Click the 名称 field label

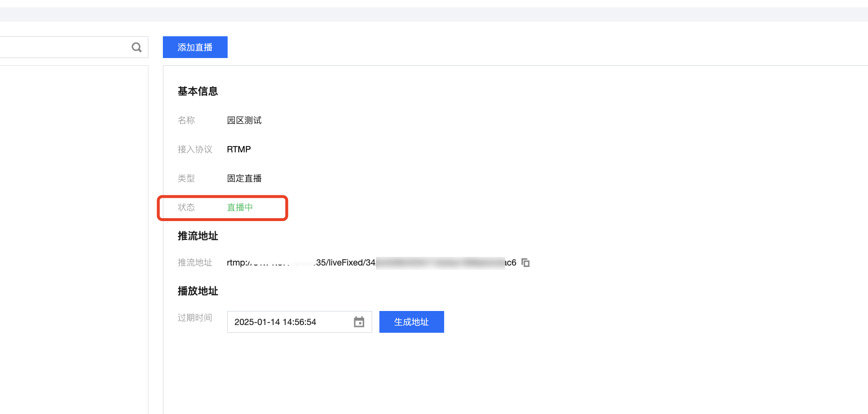[186, 120]
